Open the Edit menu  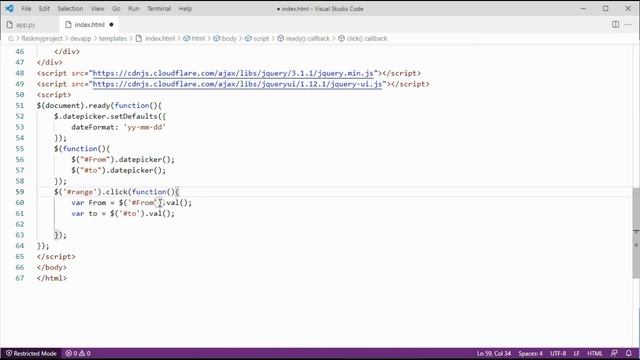[x=44, y=9]
